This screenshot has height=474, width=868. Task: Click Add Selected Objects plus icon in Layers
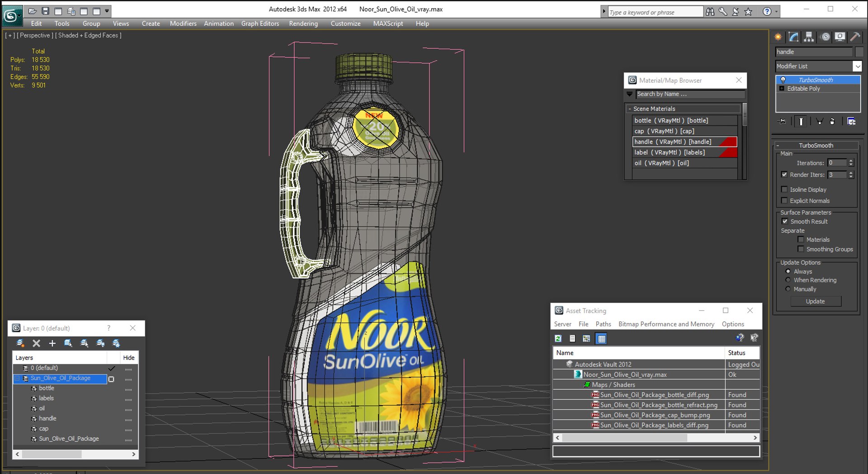coord(52,343)
